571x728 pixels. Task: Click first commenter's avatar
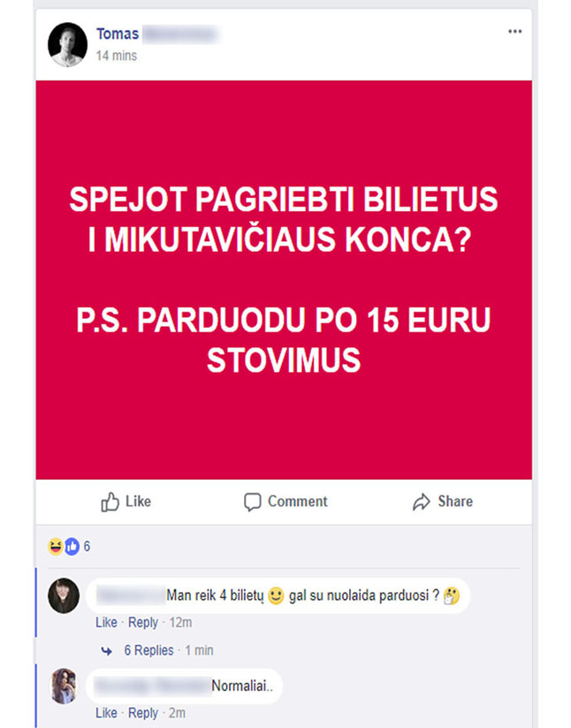(64, 595)
